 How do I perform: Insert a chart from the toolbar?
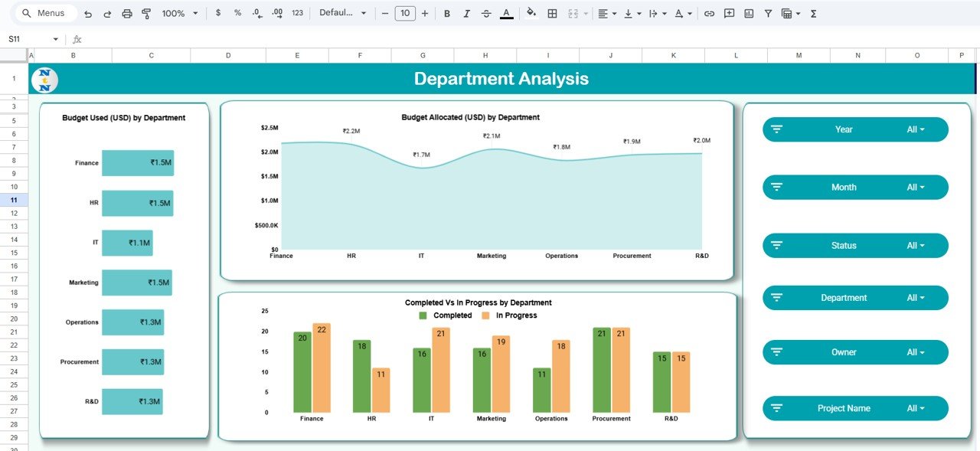click(749, 13)
